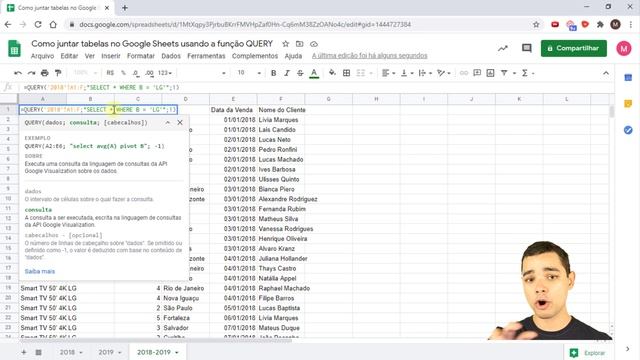Open the fill color picker
Viewport: 640px width, 360px height.
[x=332, y=73]
